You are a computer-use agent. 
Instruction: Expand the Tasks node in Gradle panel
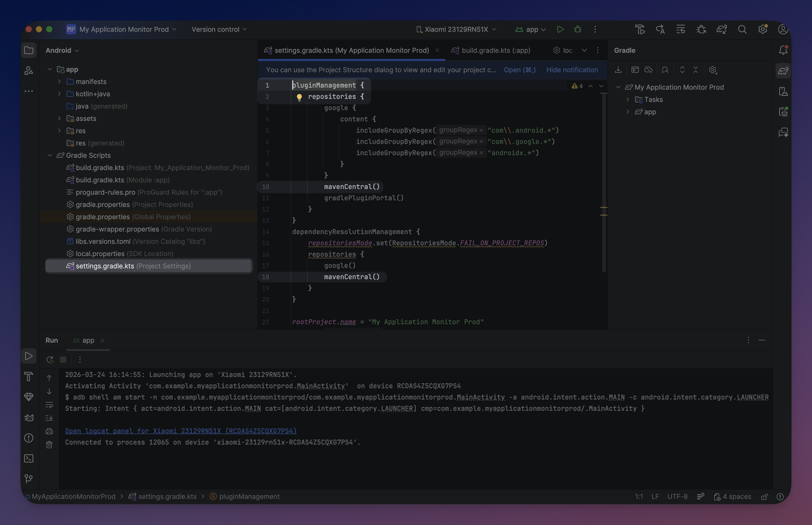pos(628,100)
